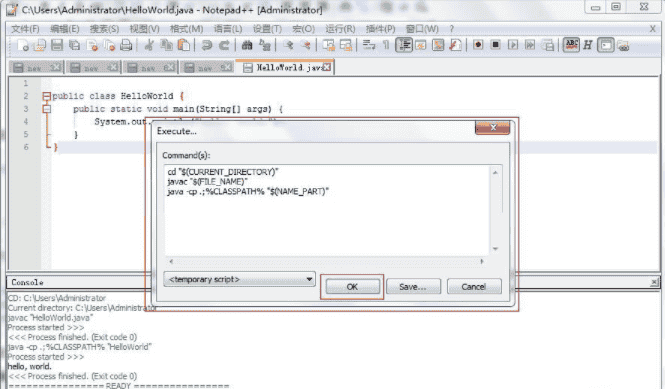
Task: Click the commands box horizontal scrollbar
Action: pos(326,261)
